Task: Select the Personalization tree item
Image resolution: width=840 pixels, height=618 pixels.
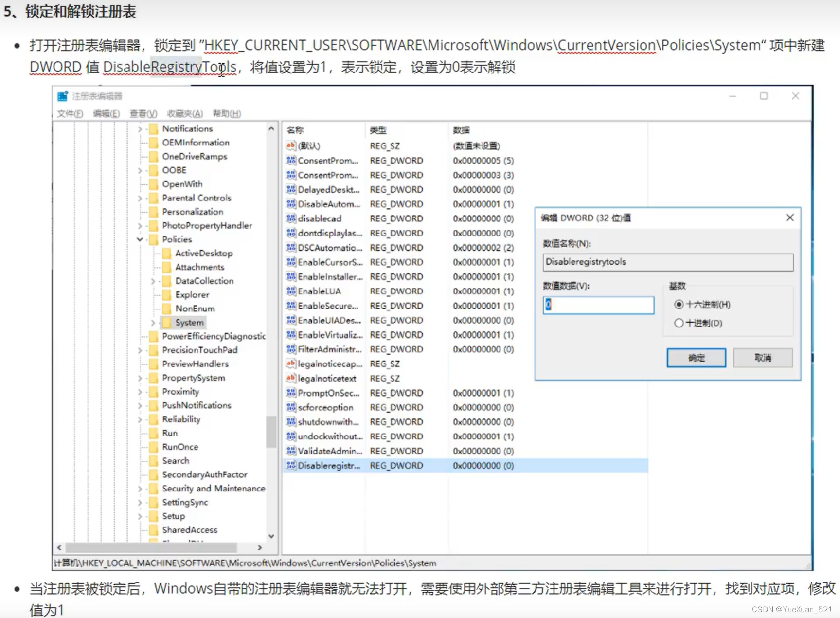Action: tap(193, 212)
